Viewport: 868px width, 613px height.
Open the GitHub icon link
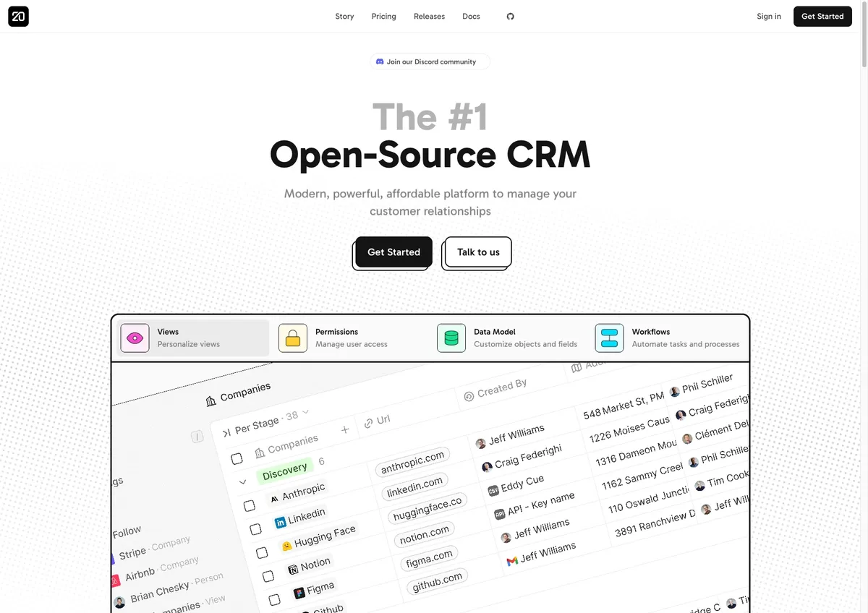510,16
